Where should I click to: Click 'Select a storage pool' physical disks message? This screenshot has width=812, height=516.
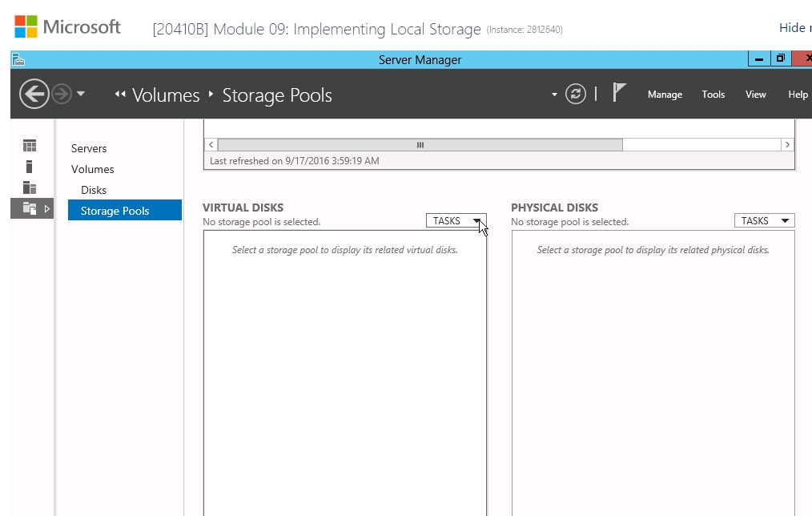(653, 250)
